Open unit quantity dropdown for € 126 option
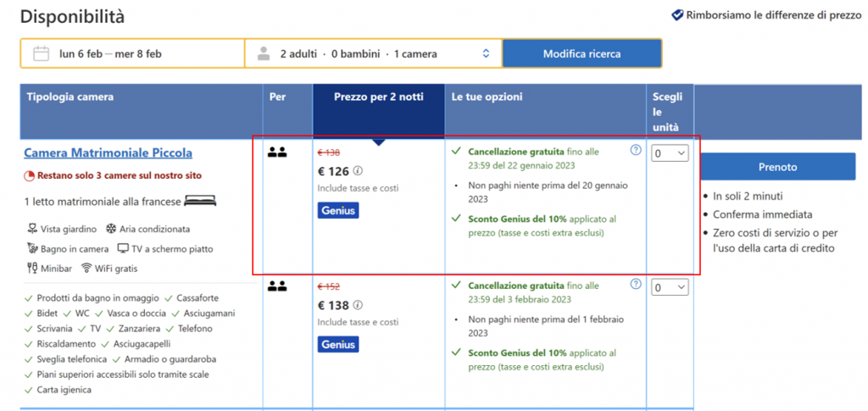The height and width of the screenshot is (411, 868). pyautogui.click(x=670, y=153)
